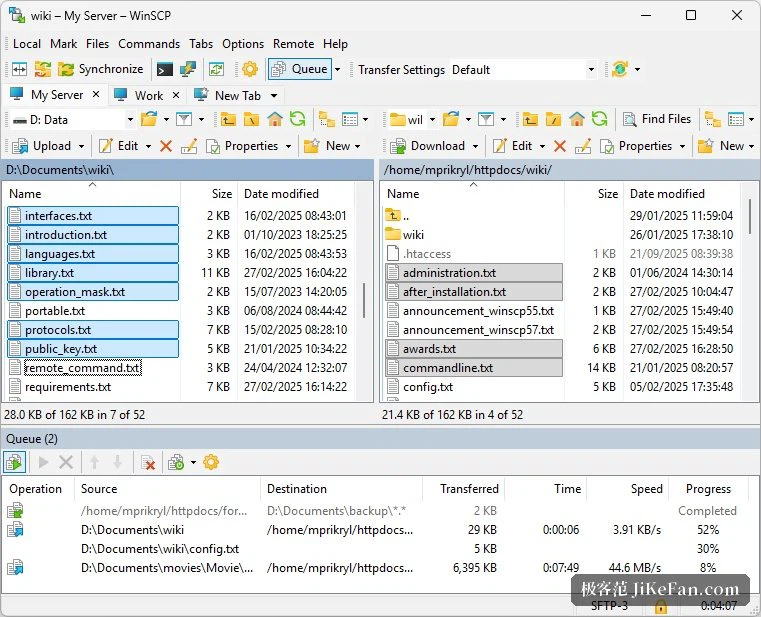Image resolution: width=761 pixels, height=617 pixels.
Task: Select portable.txt in local panel
Action: click(x=55, y=311)
